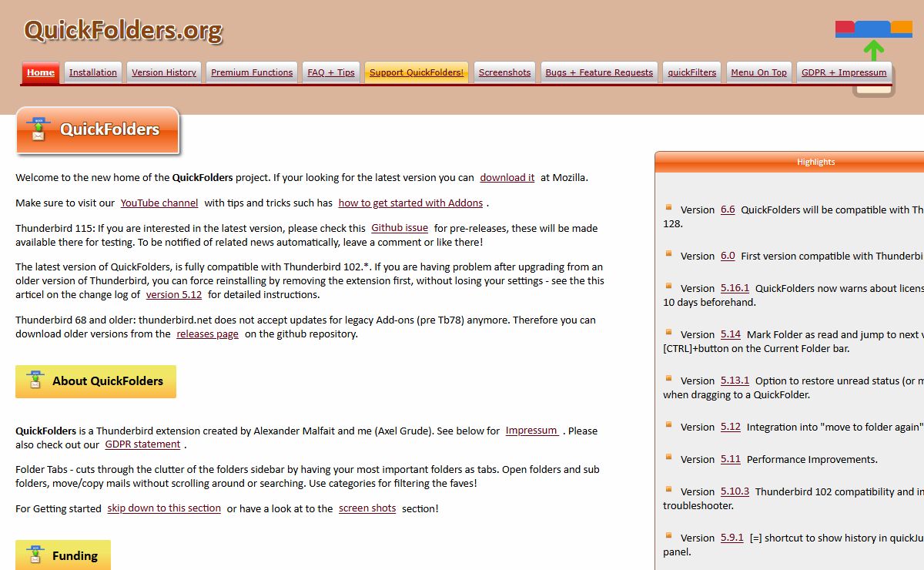Click the Version 5.16.1 link in Highlights

(735, 288)
